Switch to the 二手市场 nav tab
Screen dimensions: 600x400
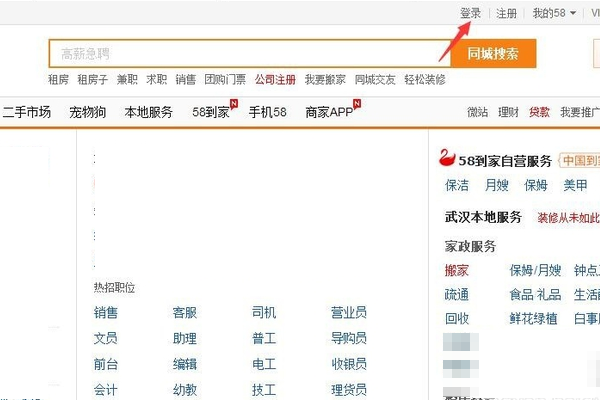point(26,112)
